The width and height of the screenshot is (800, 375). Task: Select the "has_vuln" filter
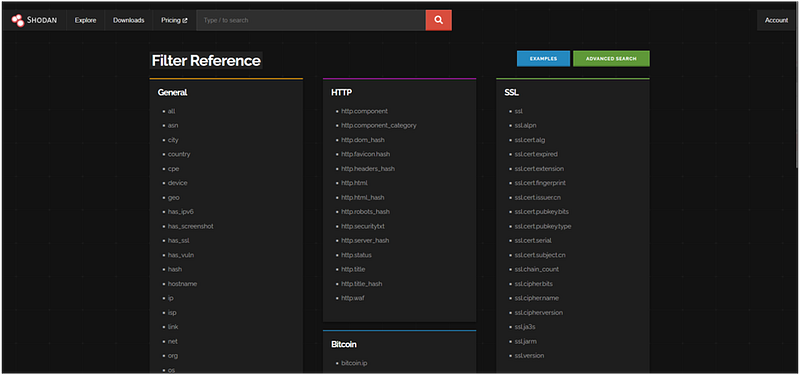181,255
